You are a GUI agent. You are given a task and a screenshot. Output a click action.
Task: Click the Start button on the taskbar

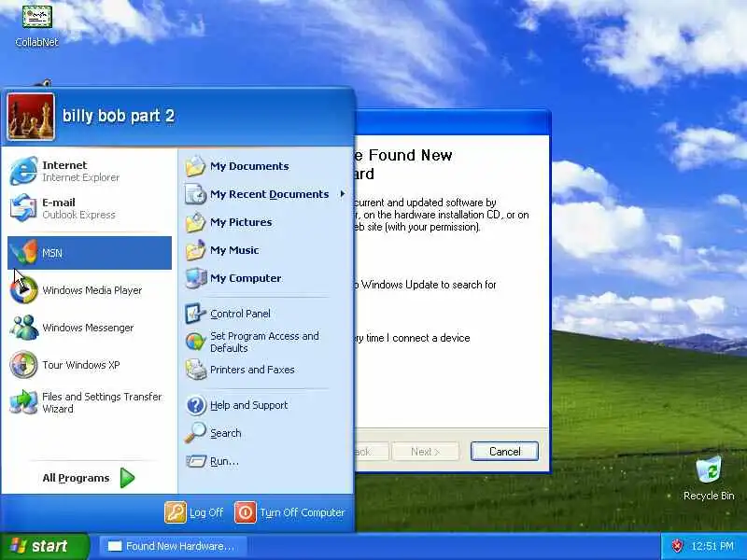click(x=44, y=546)
